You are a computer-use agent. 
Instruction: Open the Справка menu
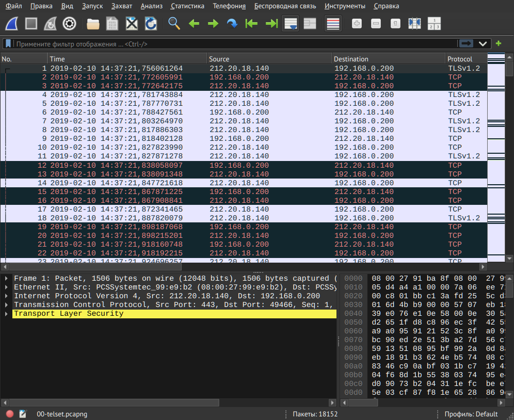click(387, 6)
